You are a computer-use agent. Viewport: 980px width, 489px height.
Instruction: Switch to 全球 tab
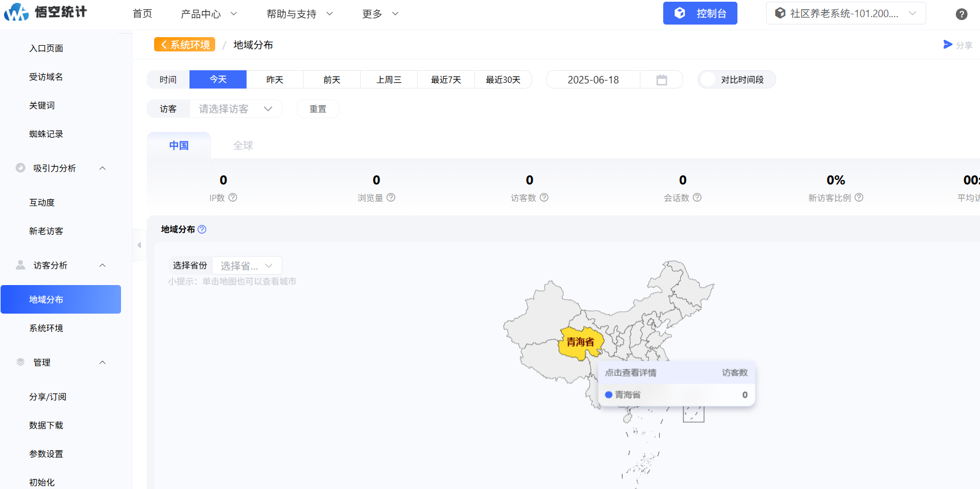(243, 145)
